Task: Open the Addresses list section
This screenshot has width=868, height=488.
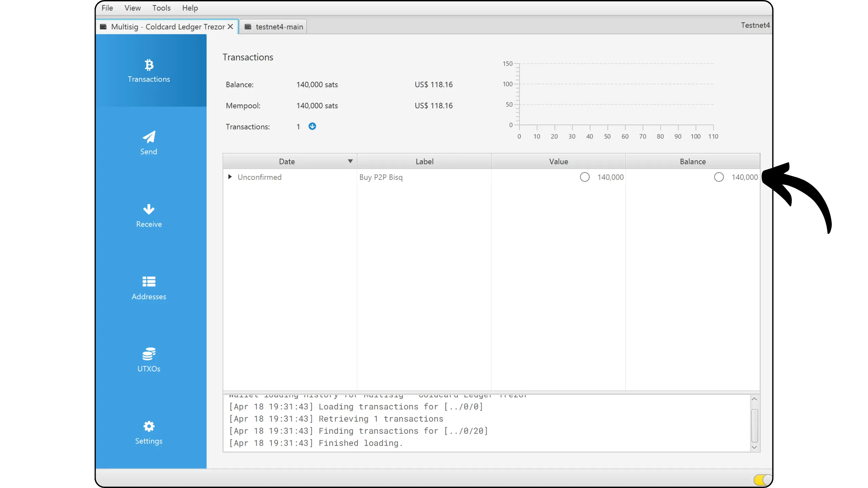Action: (149, 288)
